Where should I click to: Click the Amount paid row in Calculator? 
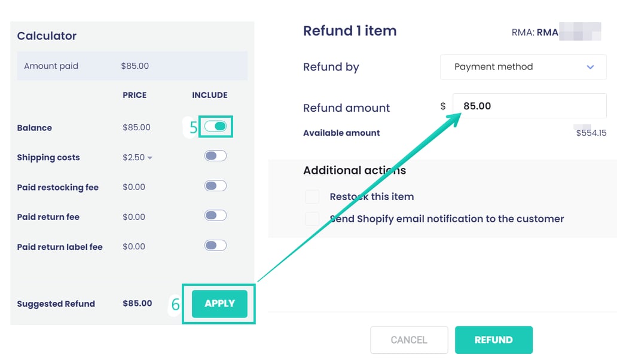133,66
